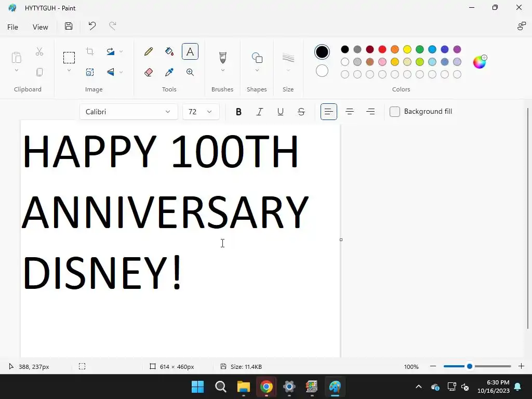Pick the purple color swatch
This screenshot has height=399, width=532.
[x=457, y=49]
